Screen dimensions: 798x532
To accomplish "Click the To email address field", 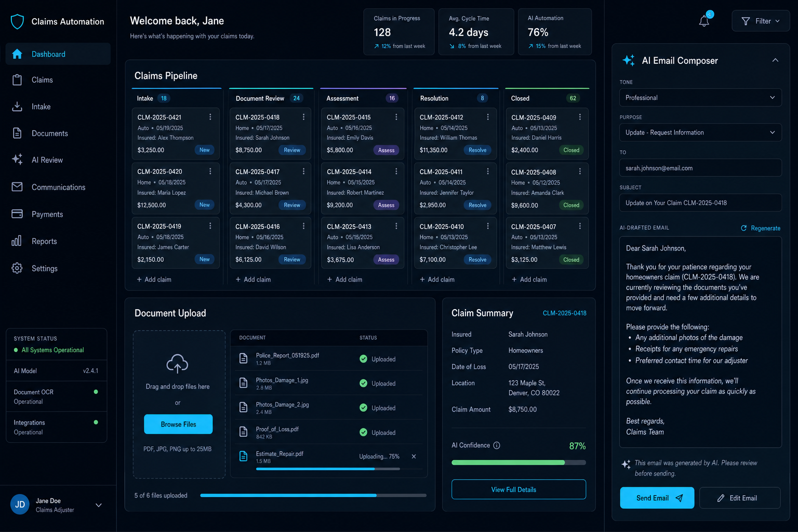I will click(700, 168).
